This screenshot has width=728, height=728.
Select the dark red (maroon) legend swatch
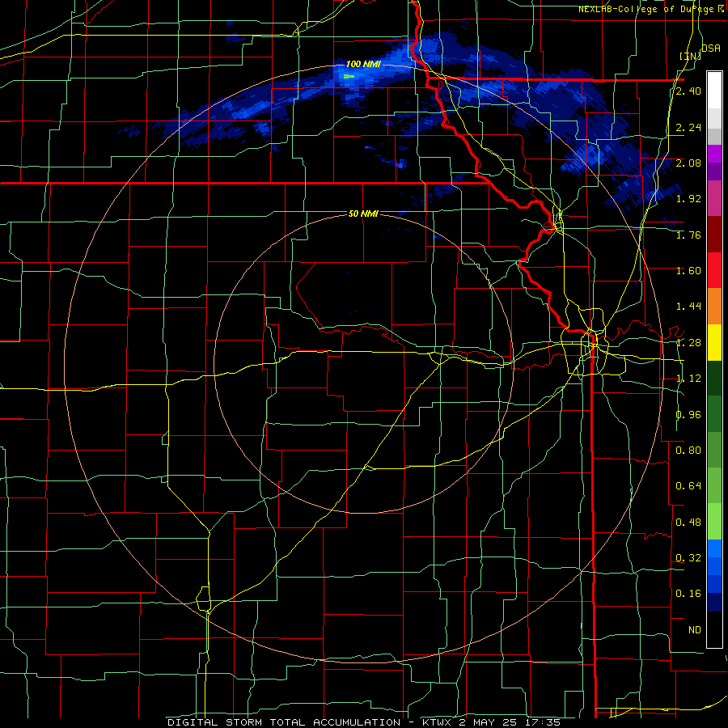(714, 235)
